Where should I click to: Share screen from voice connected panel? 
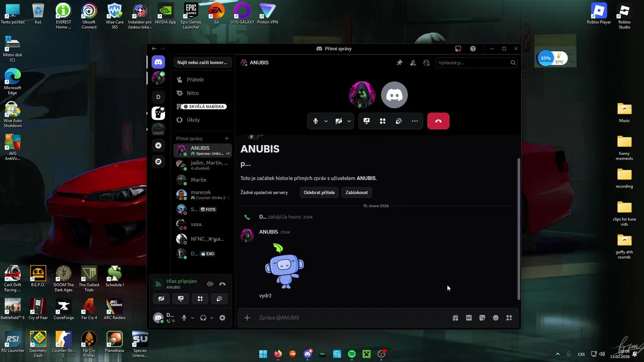point(181,299)
